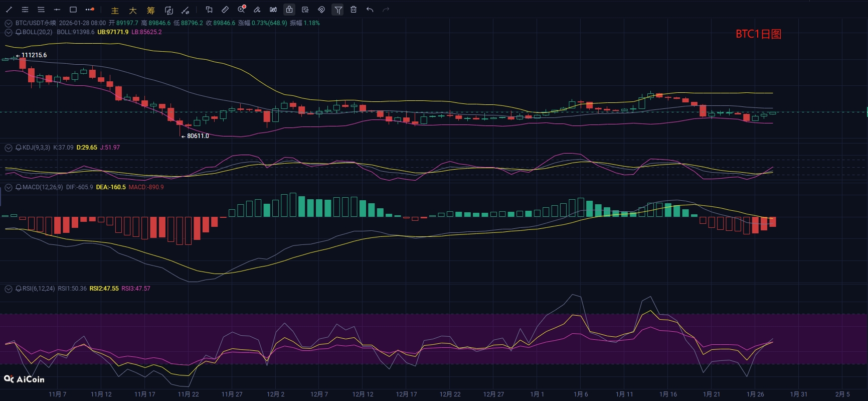The width and height of the screenshot is (868, 401).
Task: Toggle the filter funnel button
Action: [338, 10]
